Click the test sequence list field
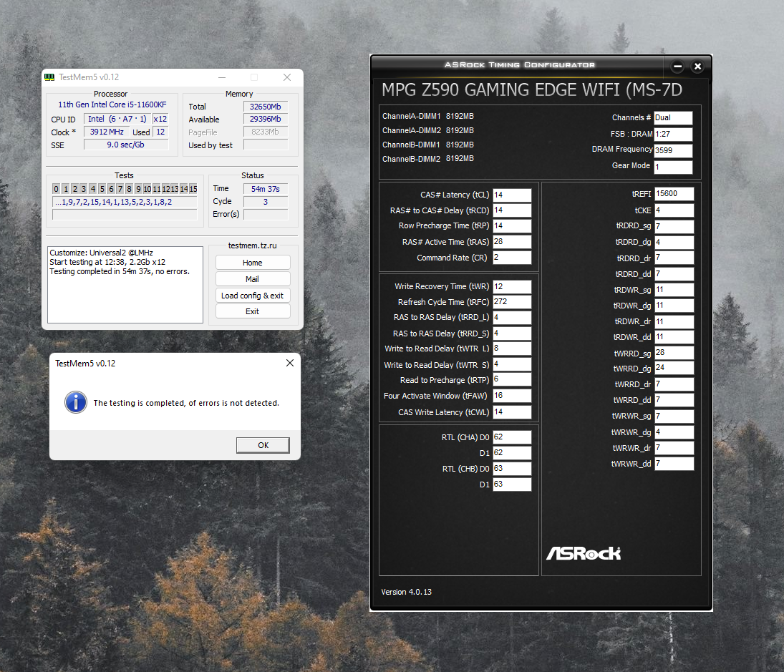This screenshot has height=672, width=784. tap(125, 203)
